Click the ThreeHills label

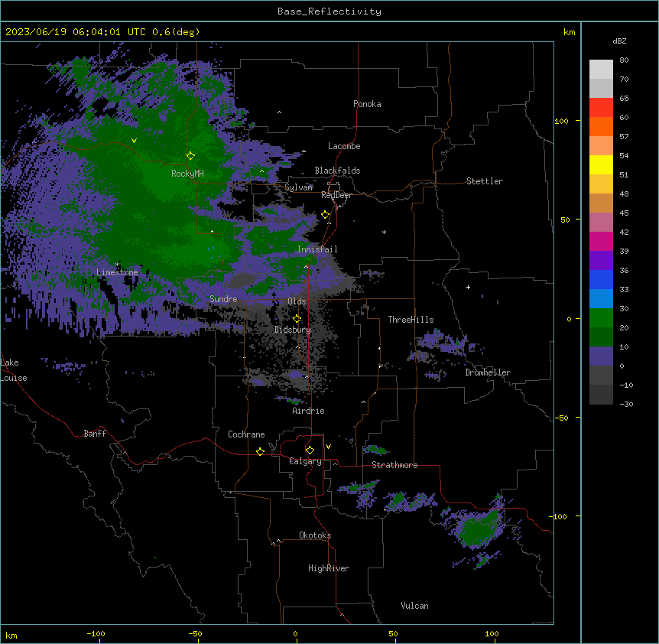411,320
